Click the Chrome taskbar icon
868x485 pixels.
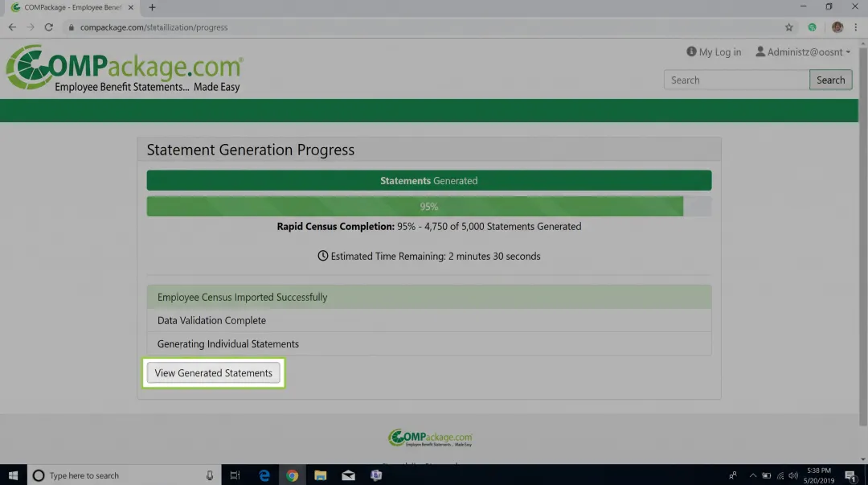[293, 475]
